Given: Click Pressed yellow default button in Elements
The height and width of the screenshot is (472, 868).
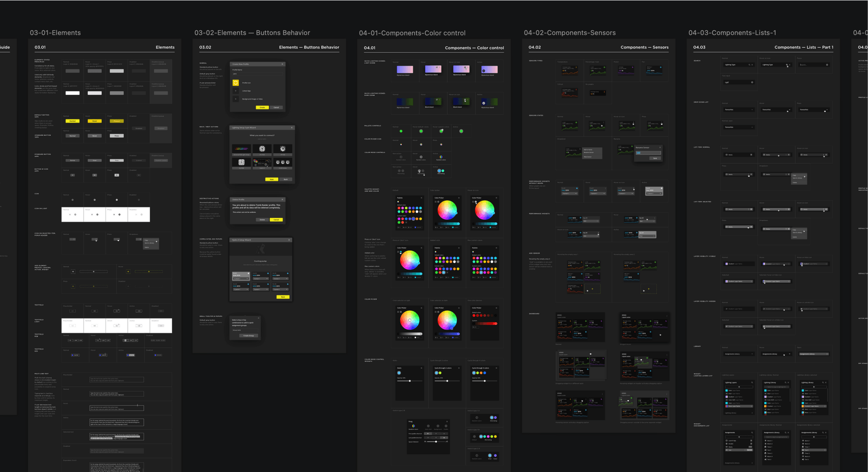Looking at the screenshot, I should click(116, 121).
